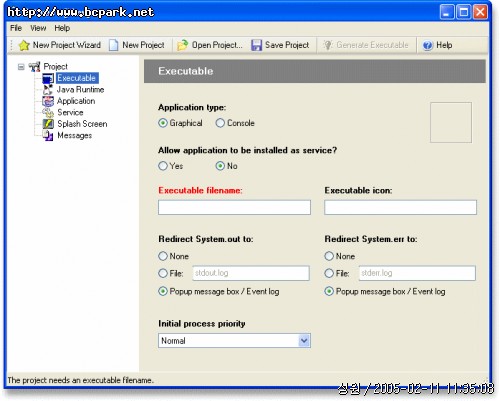The image size is (500, 401).
Task: Click New Project Wizard toolbar label
Action: (x=67, y=45)
